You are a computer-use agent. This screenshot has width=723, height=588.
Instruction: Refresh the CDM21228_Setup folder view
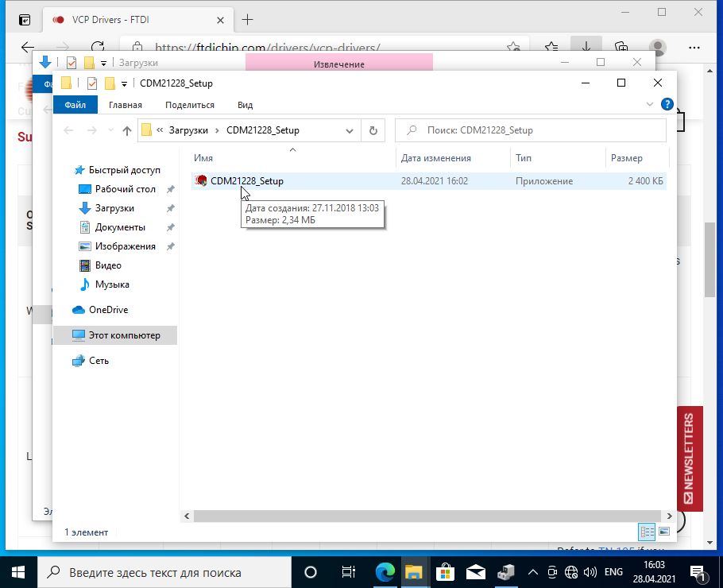(373, 130)
